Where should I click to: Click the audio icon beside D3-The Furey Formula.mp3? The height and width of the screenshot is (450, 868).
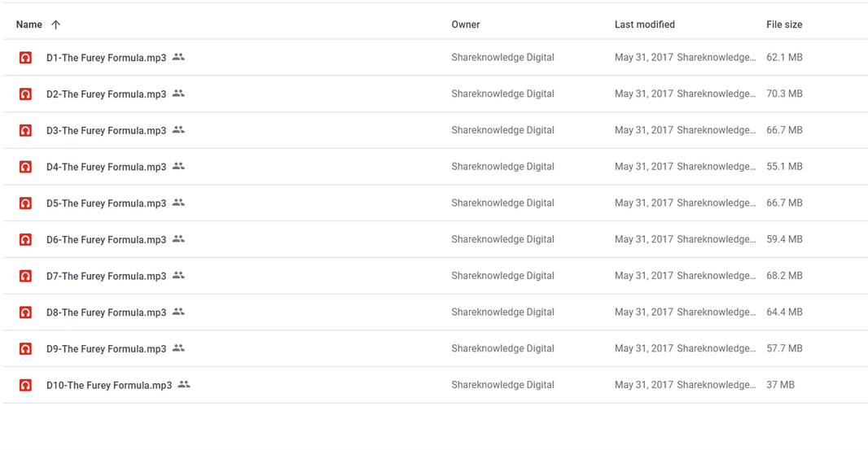click(26, 130)
